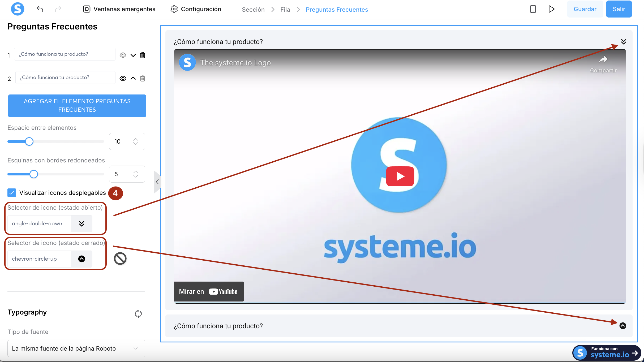Open the angle-double-down icon picker button

click(81, 223)
